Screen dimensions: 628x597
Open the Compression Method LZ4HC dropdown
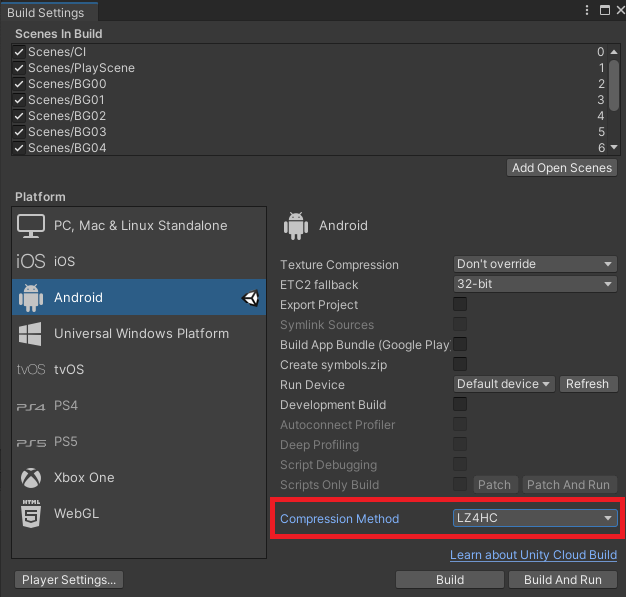(x=535, y=518)
